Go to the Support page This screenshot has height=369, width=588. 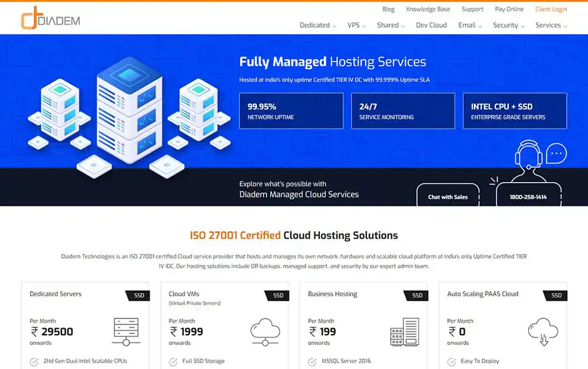click(472, 9)
